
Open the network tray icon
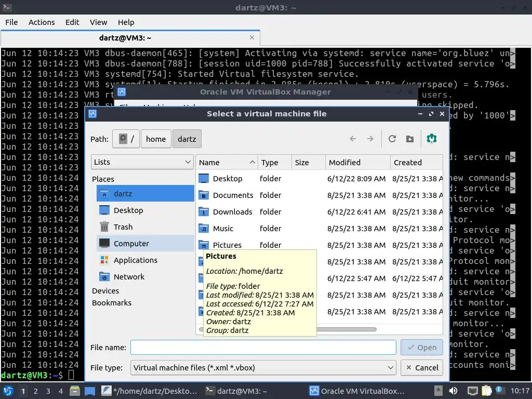point(472,391)
